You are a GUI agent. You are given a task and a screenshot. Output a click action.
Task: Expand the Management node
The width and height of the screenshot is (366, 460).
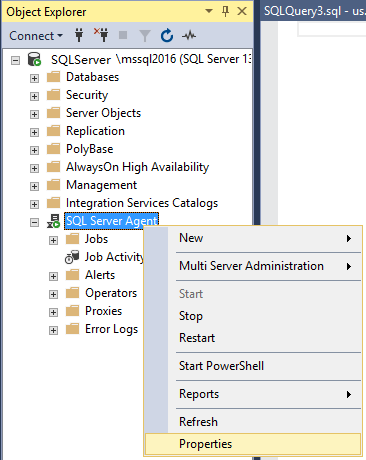tap(34, 186)
